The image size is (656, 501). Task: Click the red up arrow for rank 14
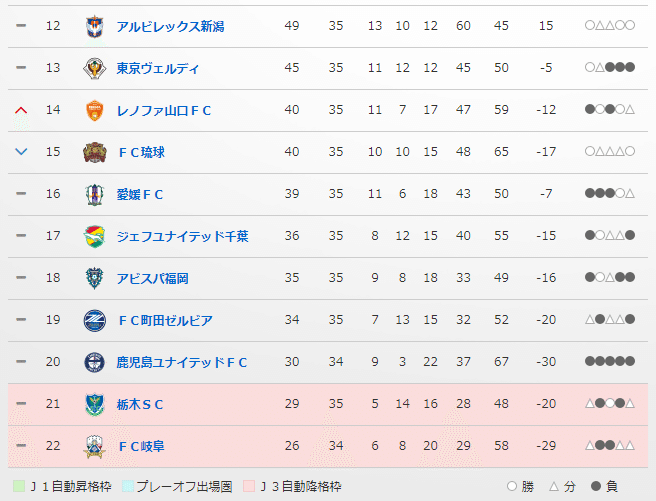pos(21,110)
